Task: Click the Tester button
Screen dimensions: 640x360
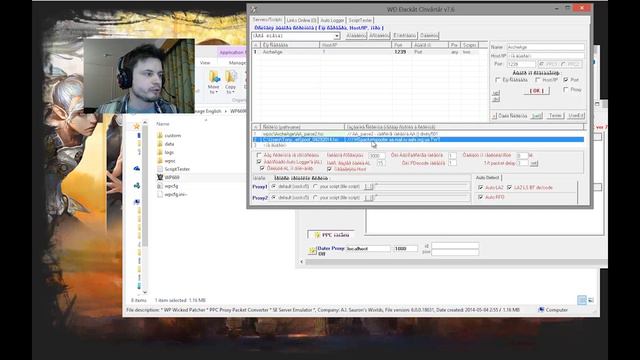Action: point(555,116)
